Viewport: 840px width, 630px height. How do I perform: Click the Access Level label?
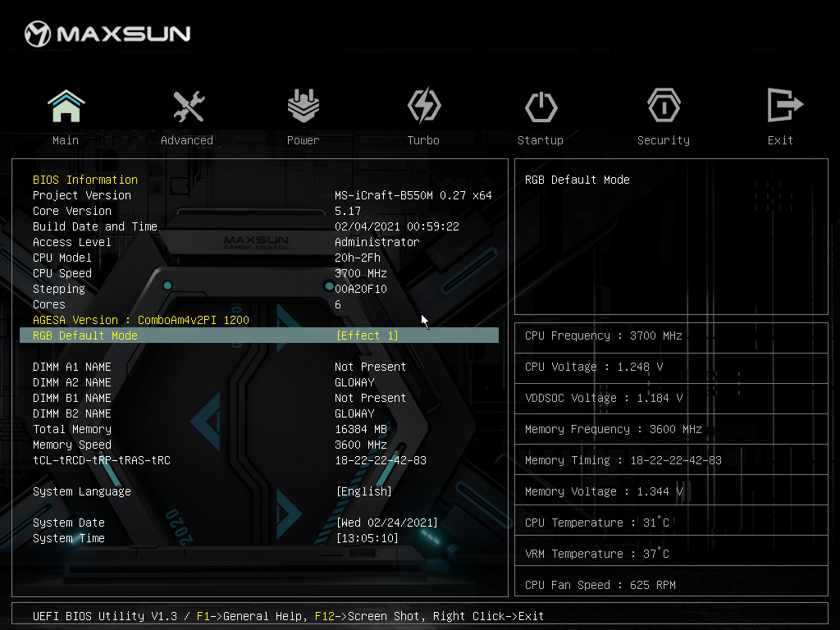72,242
